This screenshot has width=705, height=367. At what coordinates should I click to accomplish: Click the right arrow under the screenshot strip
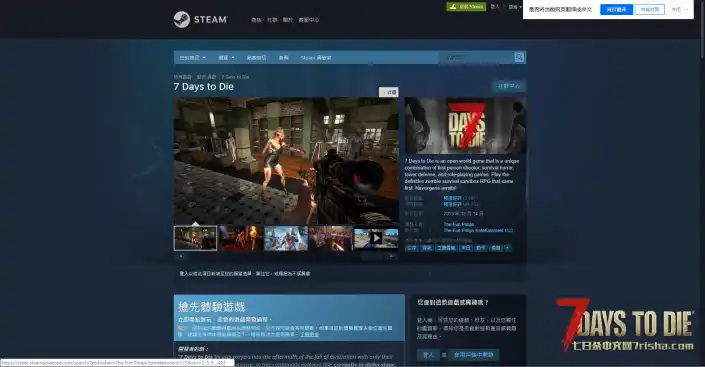(x=391, y=256)
